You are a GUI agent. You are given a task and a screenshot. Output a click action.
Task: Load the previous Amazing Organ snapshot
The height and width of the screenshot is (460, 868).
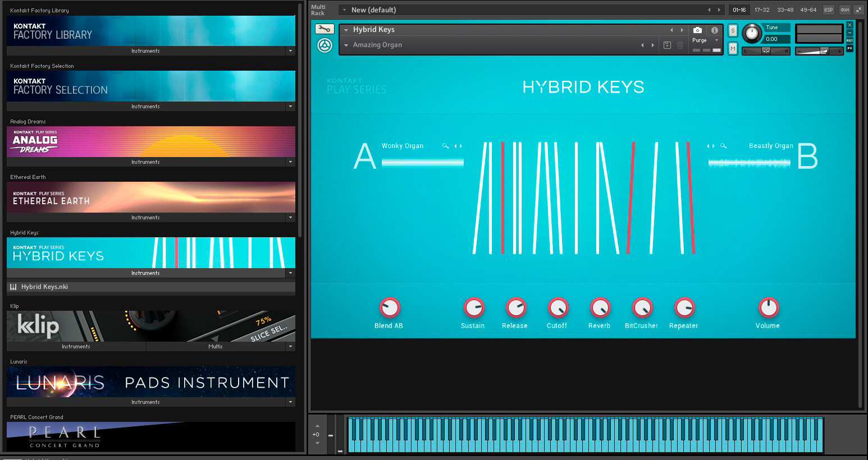(x=642, y=45)
